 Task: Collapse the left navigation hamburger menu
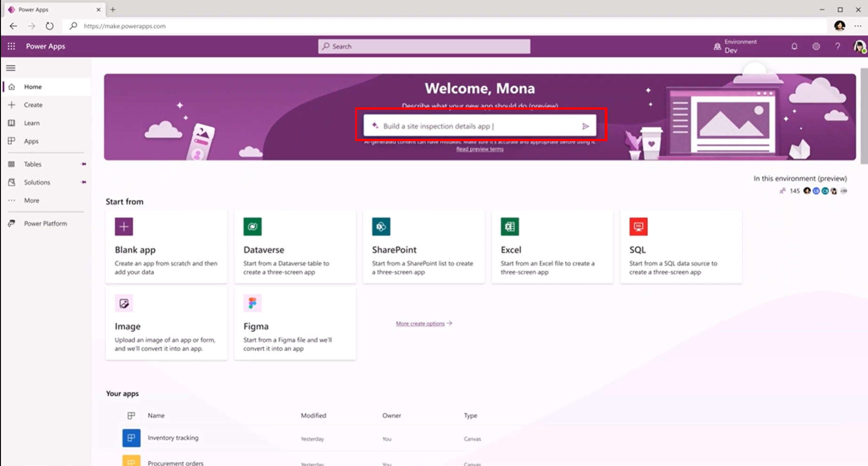click(x=11, y=68)
